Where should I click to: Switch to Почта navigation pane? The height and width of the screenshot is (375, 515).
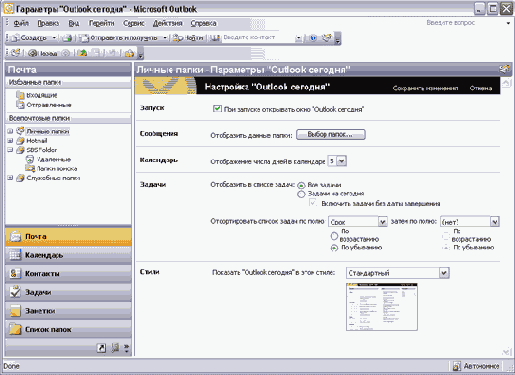click(68, 237)
